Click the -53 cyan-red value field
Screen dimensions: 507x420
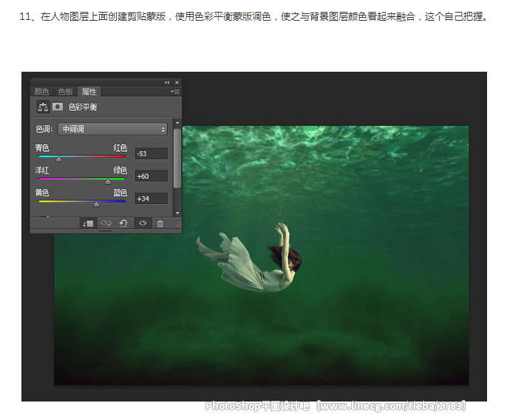click(x=152, y=154)
